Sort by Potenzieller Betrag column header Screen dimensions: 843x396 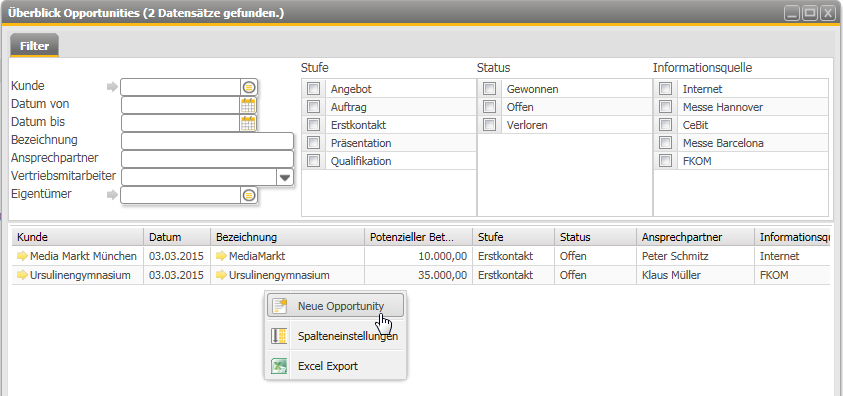(x=418, y=237)
